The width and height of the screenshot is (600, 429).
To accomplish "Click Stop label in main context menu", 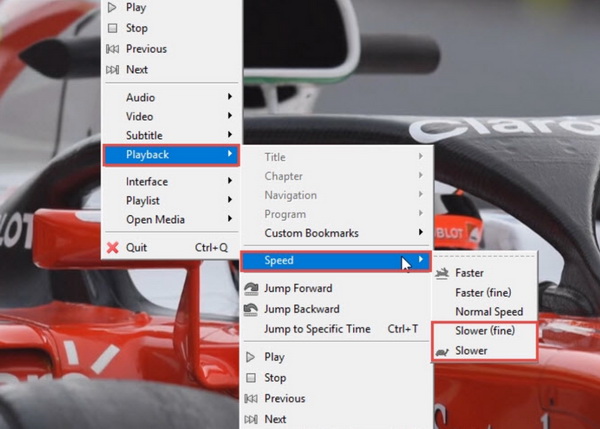I will click(x=137, y=28).
